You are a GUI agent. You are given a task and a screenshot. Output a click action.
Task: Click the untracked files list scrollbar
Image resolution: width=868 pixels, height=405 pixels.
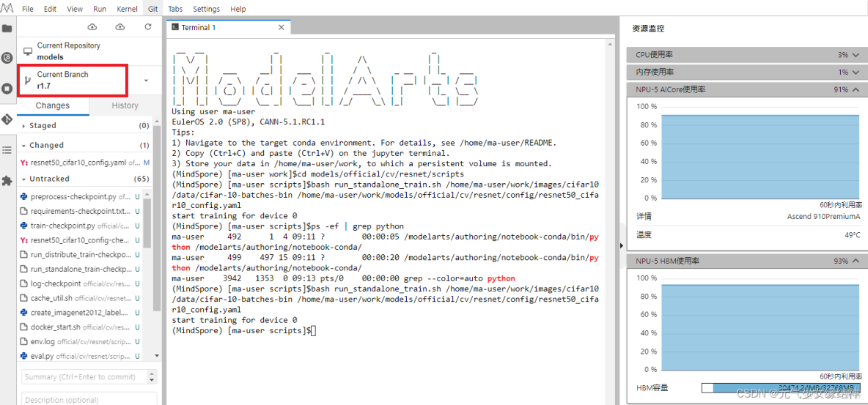coord(147,223)
